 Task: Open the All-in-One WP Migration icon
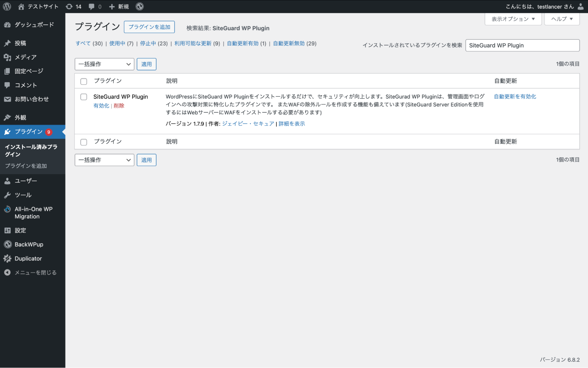(x=7, y=209)
